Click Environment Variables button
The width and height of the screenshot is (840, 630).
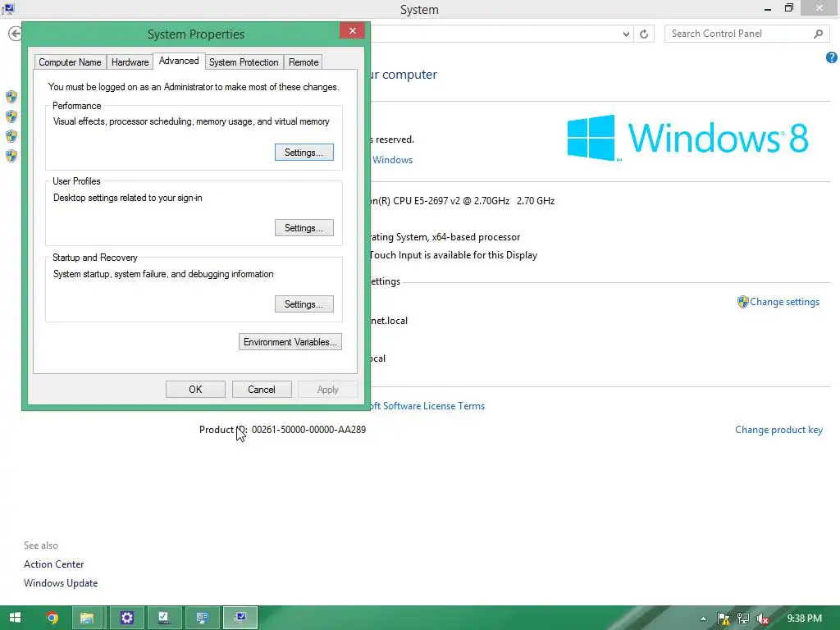point(290,342)
